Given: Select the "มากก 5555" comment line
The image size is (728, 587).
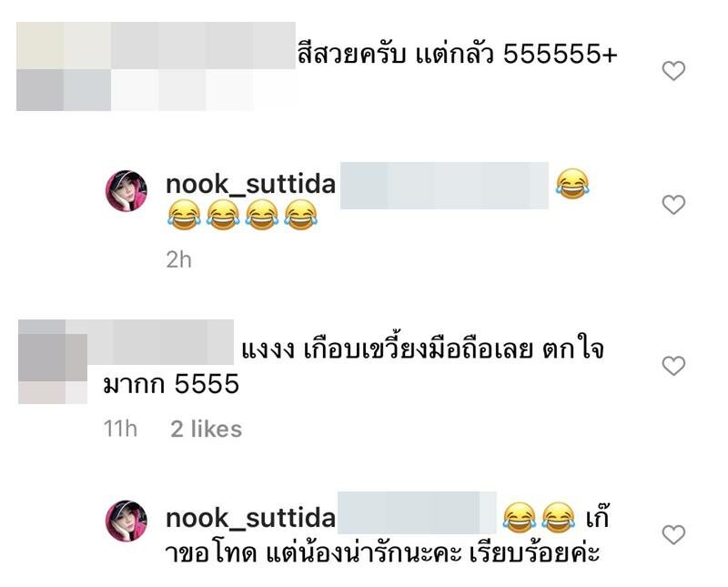Looking at the screenshot, I should tap(171, 384).
